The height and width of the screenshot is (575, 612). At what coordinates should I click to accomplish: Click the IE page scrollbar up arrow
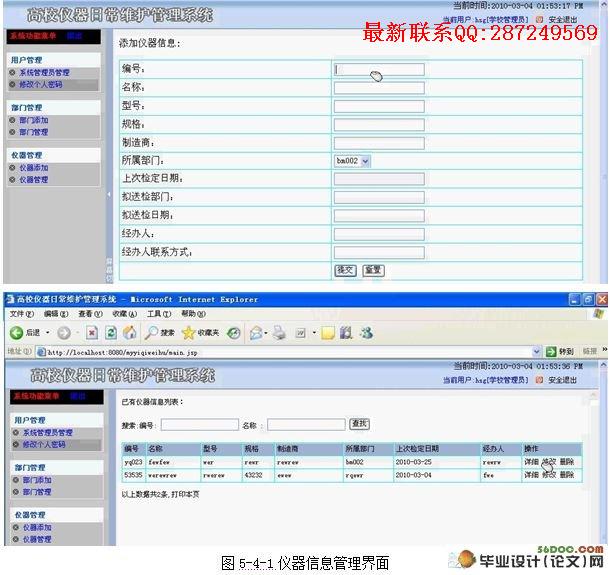click(603, 365)
